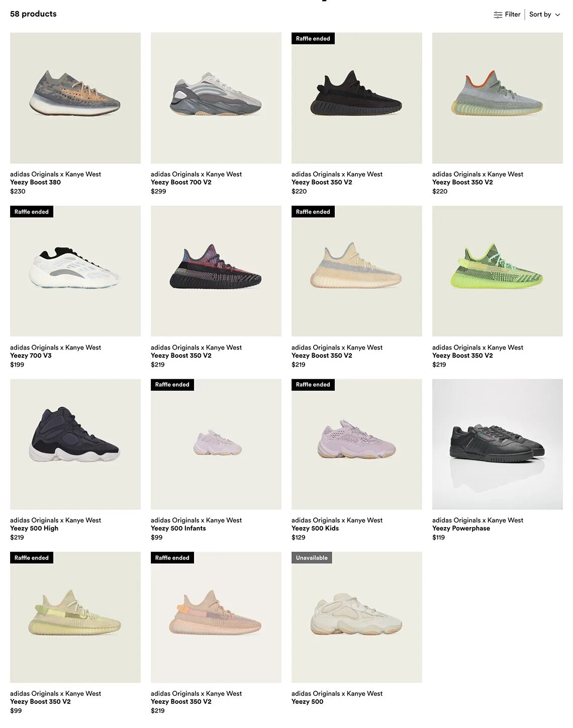573x728 pixels.
Task: View the black Yeezy Boost 350 V2 image
Action: 357,98
